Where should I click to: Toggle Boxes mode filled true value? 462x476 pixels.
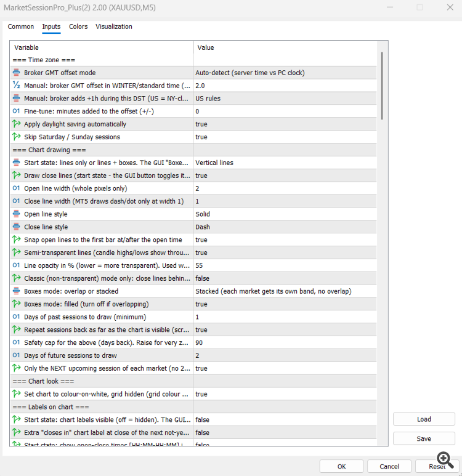[x=285, y=304]
